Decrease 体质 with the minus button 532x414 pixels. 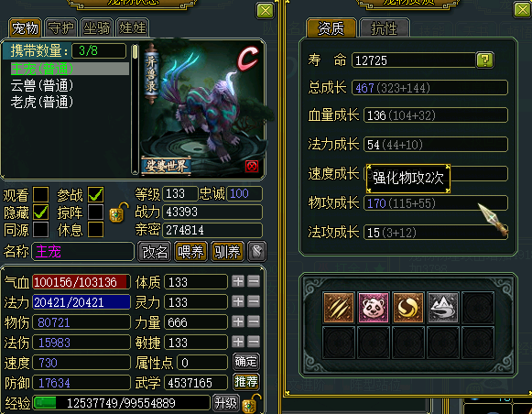point(254,281)
